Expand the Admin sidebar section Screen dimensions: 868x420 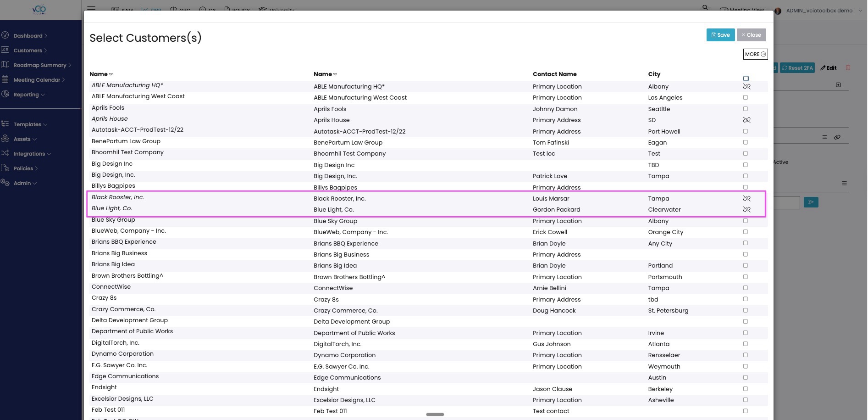[25, 183]
